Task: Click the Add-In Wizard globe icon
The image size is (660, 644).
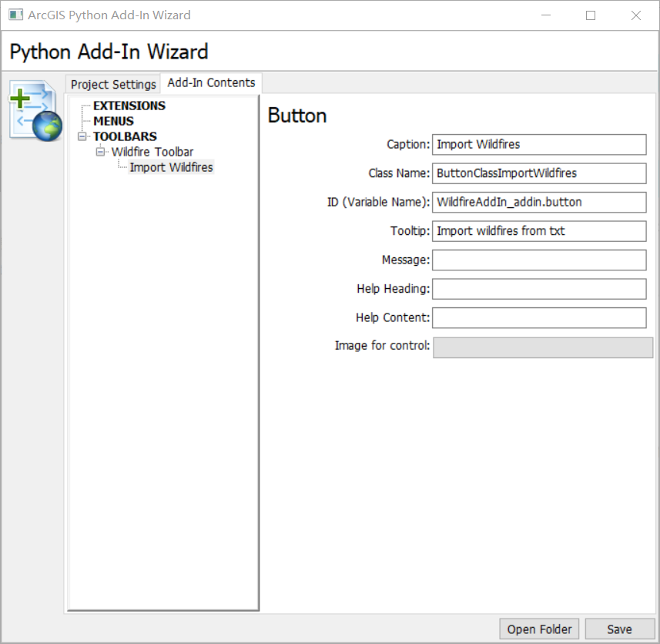Action: (35, 110)
